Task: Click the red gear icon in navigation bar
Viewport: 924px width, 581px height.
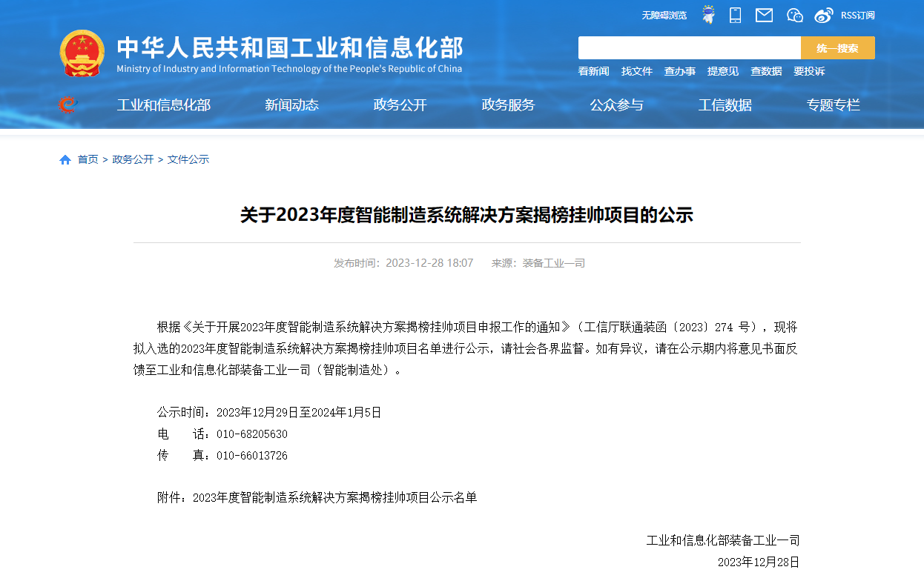Action: (67, 105)
